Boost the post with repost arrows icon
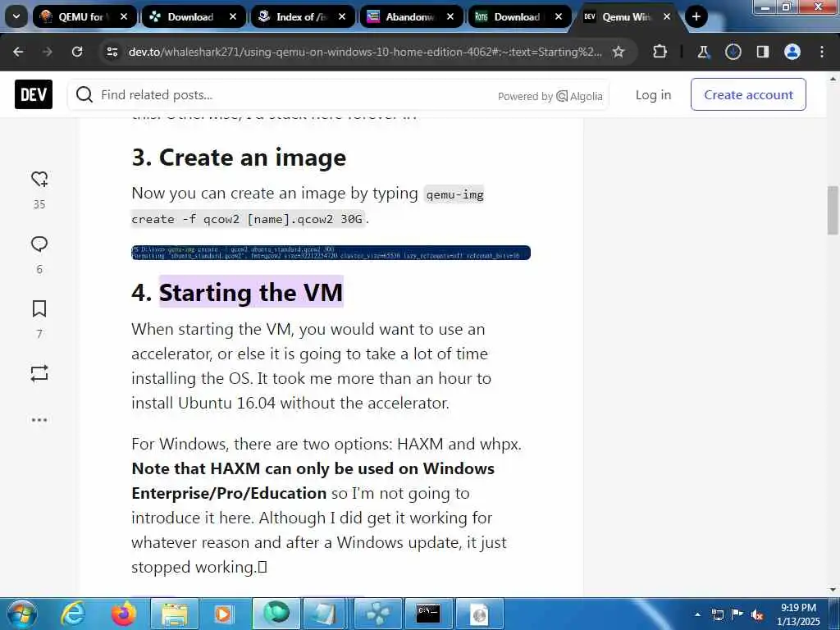 (39, 373)
